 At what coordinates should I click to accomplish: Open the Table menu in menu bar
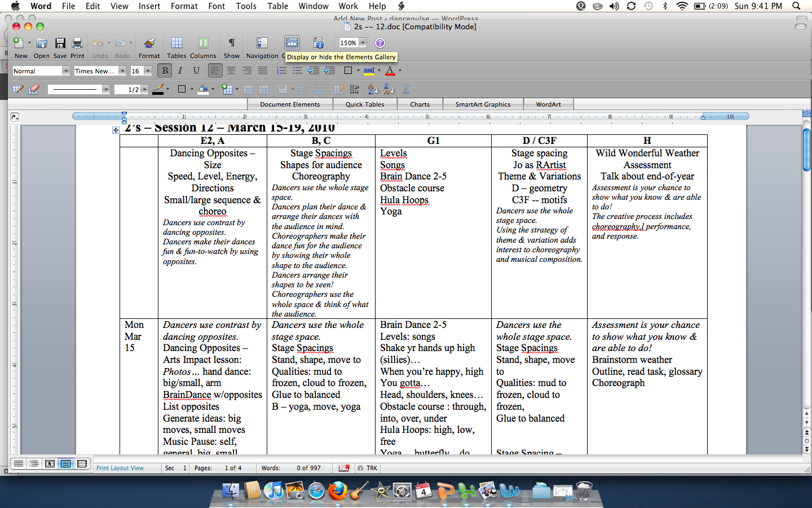click(x=277, y=6)
